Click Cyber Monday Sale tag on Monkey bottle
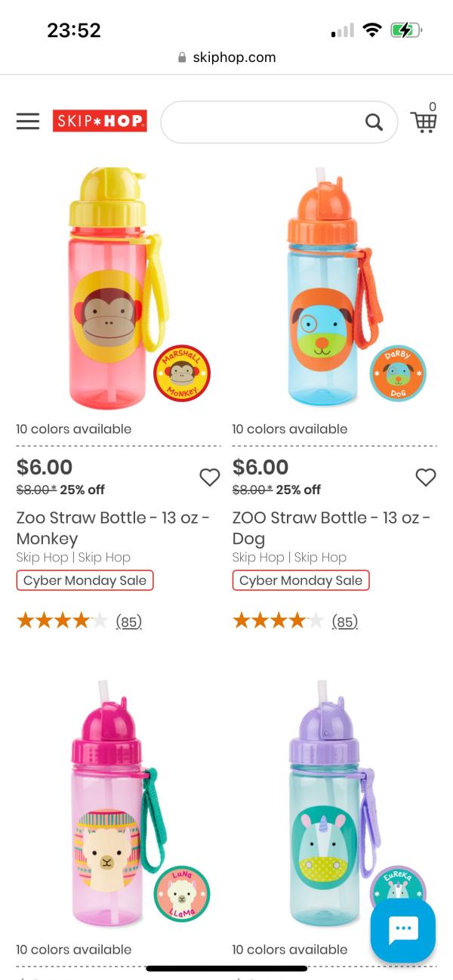This screenshot has width=453, height=980. coord(85,580)
